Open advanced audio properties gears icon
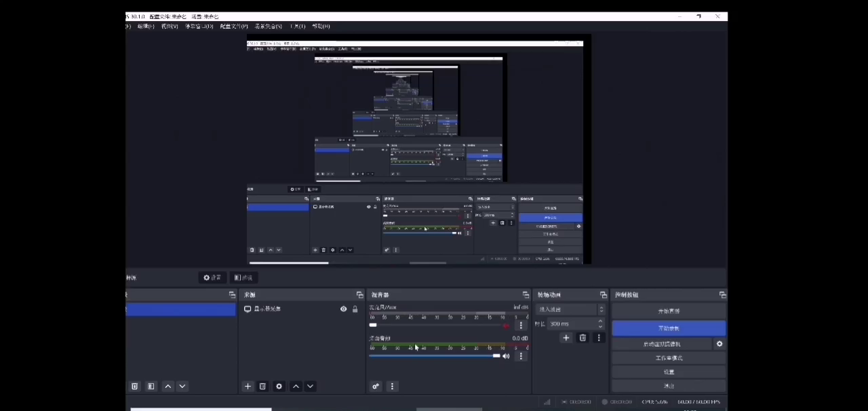Screen dimensions: 868x411 376,386
